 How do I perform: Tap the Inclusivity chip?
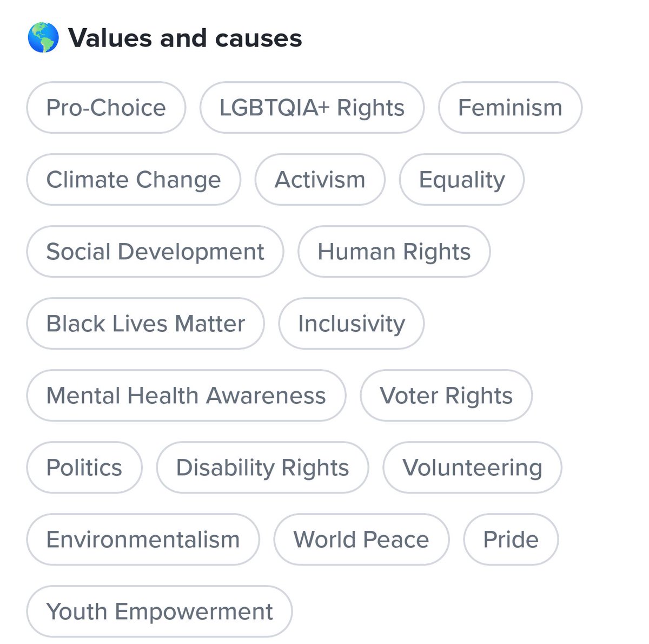tap(352, 323)
